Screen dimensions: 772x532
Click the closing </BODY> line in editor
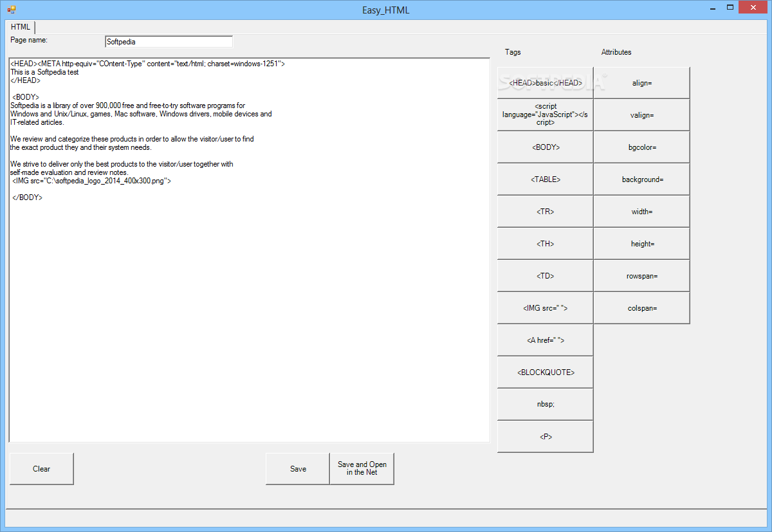pos(28,197)
